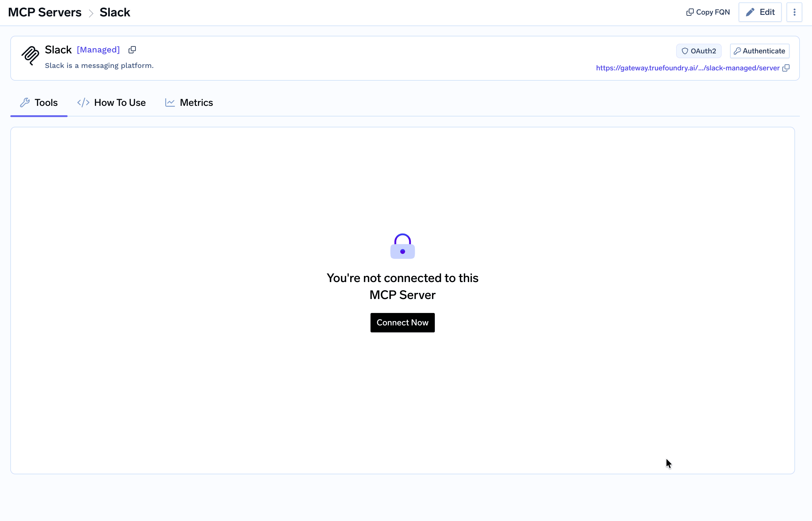Viewport: 812px width, 521px height.
Task: Click the [Managed] label
Action: tap(99, 50)
